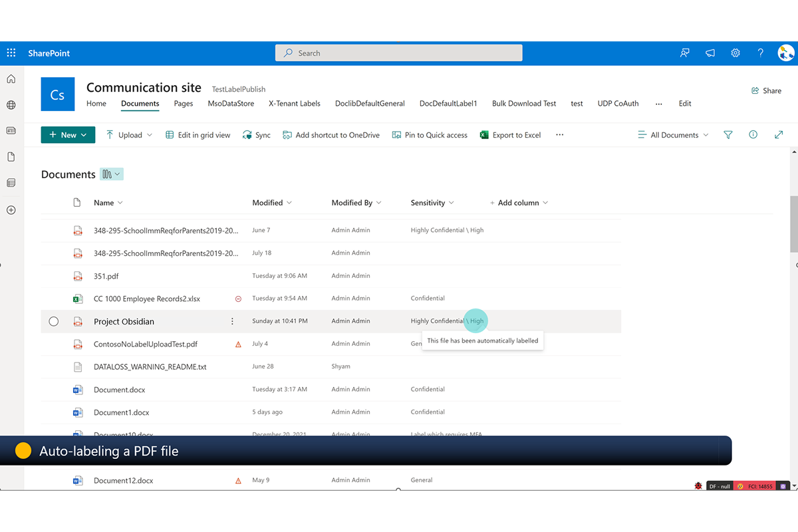
Task: Click the warning triangle beside Document12.docx
Action: (238, 480)
